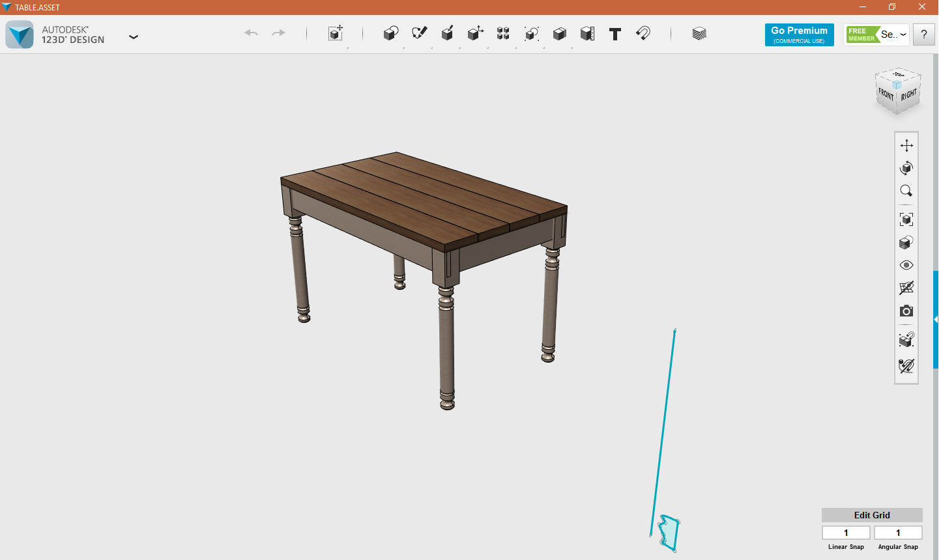Image resolution: width=941 pixels, height=560 pixels.
Task: Capture an image using the camera icon
Action: 906,311
